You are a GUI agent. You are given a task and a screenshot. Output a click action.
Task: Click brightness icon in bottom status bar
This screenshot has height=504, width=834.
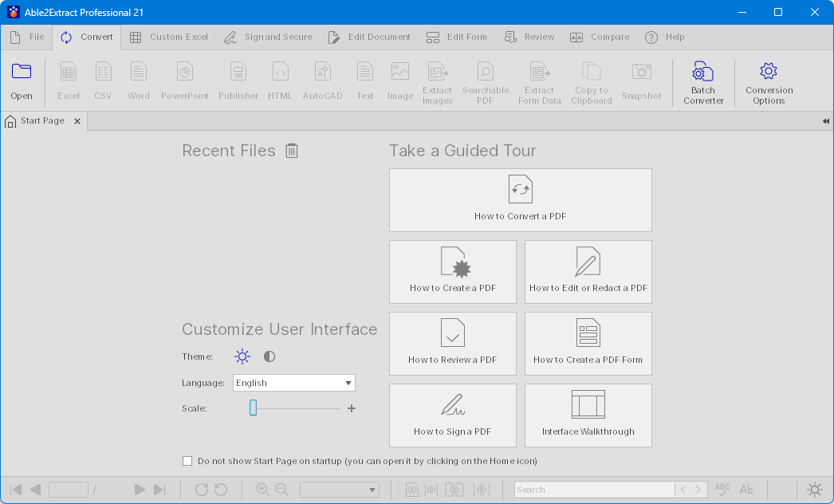click(x=814, y=490)
